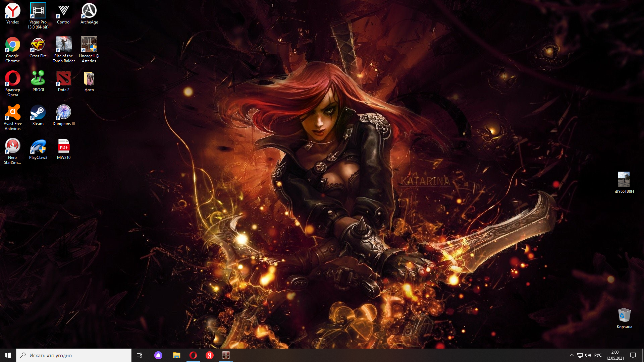644x362 pixels.
Task: Select the Dungeons III shortcut
Action: pyautogui.click(x=63, y=115)
